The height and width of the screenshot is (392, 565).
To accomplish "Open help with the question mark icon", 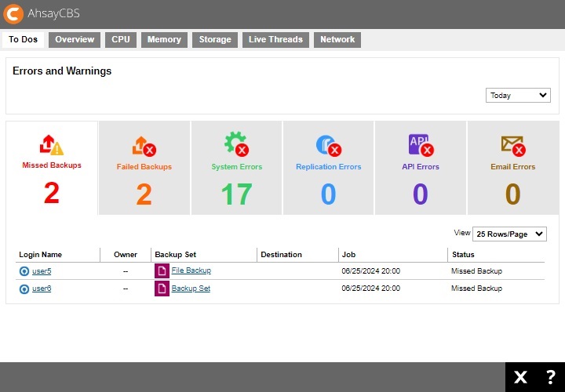I will click(550, 378).
